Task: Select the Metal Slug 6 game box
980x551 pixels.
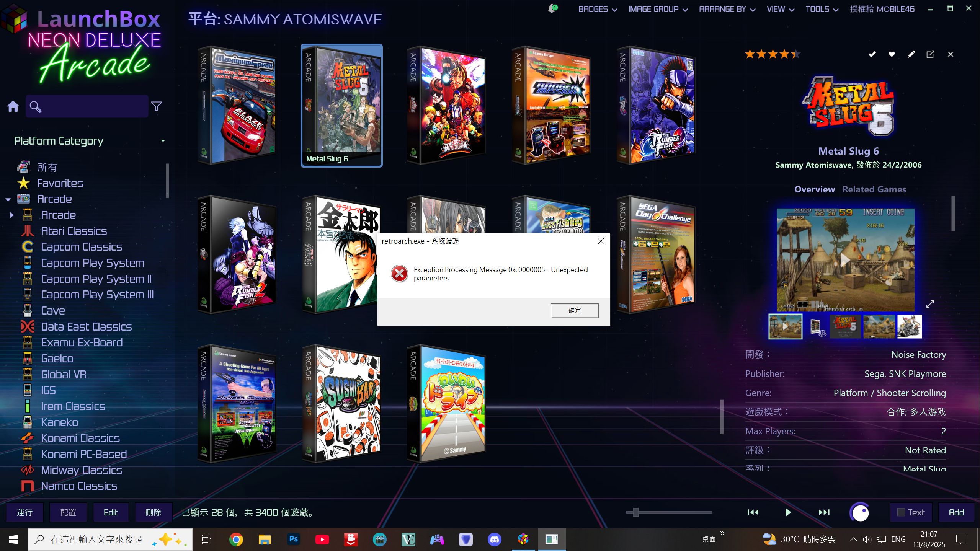Action: [x=341, y=106]
